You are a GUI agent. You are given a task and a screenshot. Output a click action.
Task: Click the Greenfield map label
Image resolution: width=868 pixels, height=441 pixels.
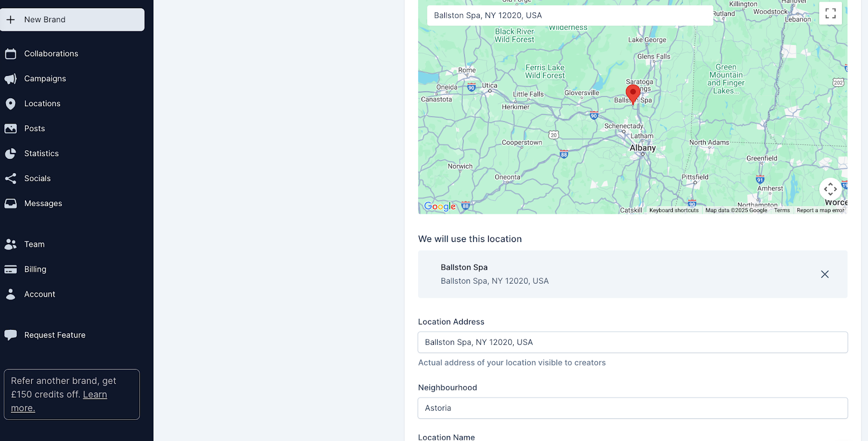[762, 158]
